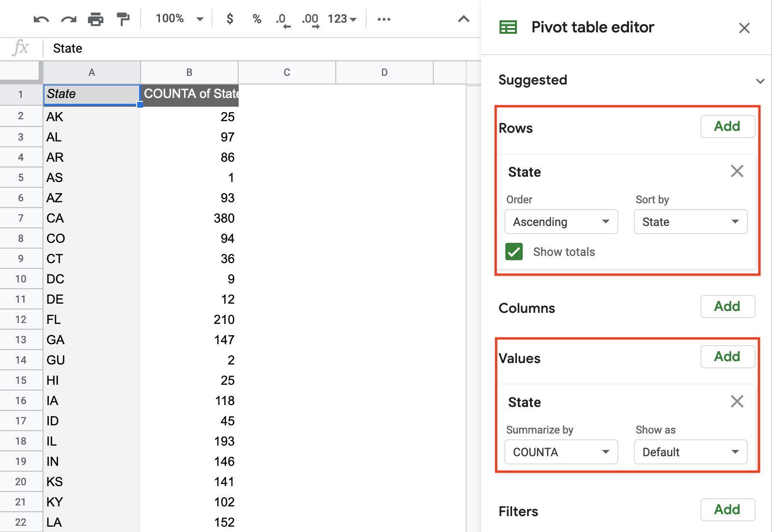Close the Pivot table editor panel
The image size is (772, 532).
tap(744, 28)
